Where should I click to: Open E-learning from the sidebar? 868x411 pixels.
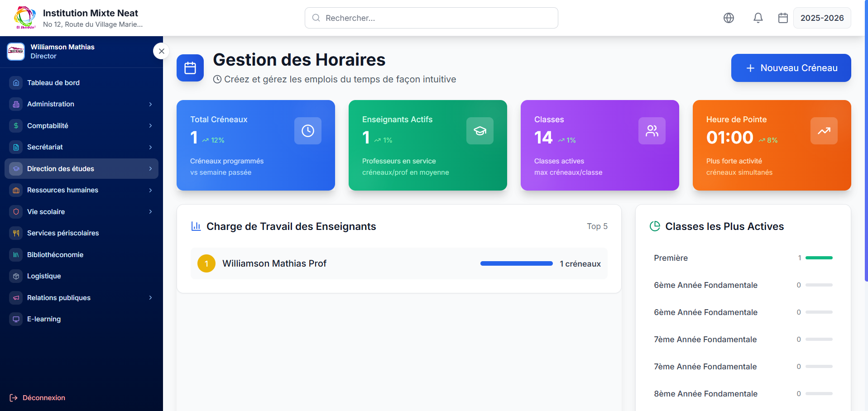[x=44, y=319]
